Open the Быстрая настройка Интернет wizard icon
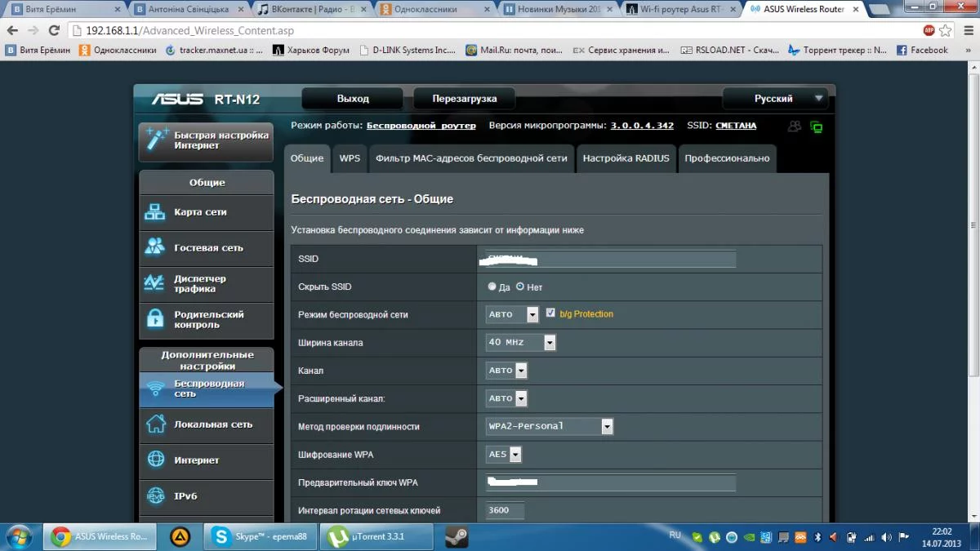The image size is (980, 551). [x=155, y=140]
